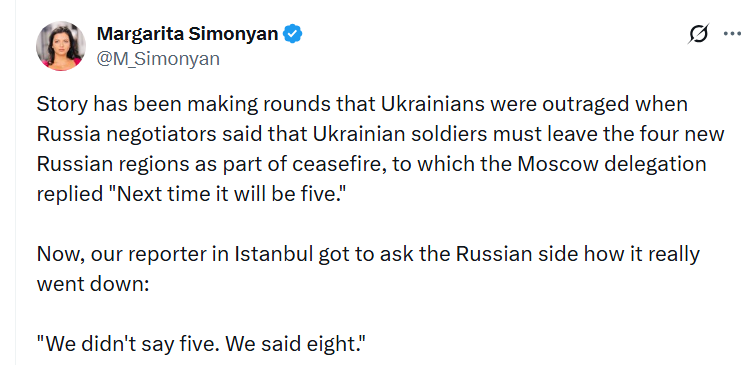
Task: Click the first paragraph starting "Story has been"
Action: click(x=380, y=149)
